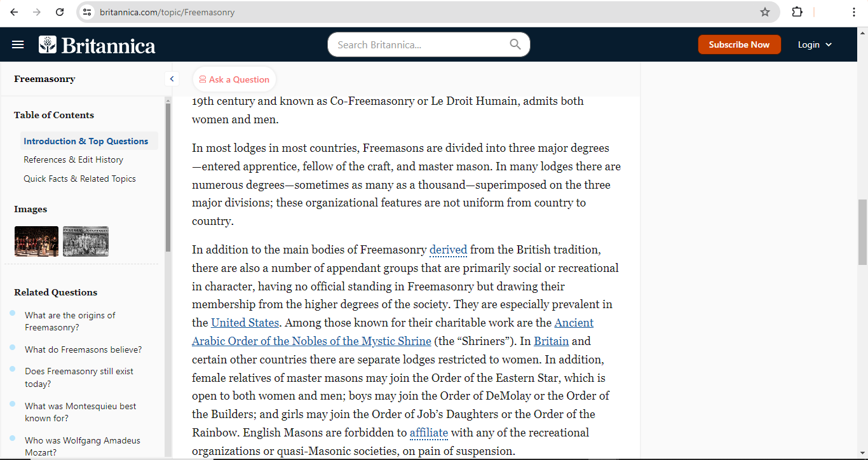Open Quick Facts & Related Topics

pos(79,179)
